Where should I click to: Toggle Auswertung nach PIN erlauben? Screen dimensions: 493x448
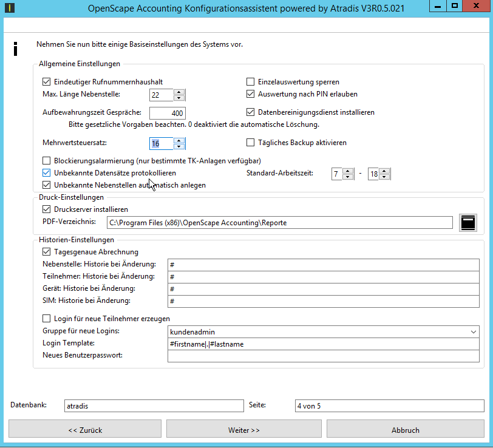[x=250, y=94]
